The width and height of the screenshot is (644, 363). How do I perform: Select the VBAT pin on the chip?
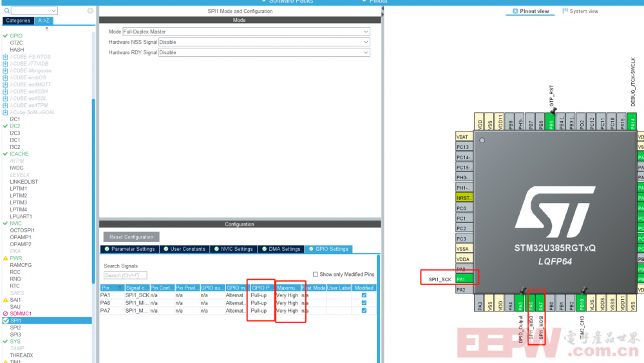point(464,137)
